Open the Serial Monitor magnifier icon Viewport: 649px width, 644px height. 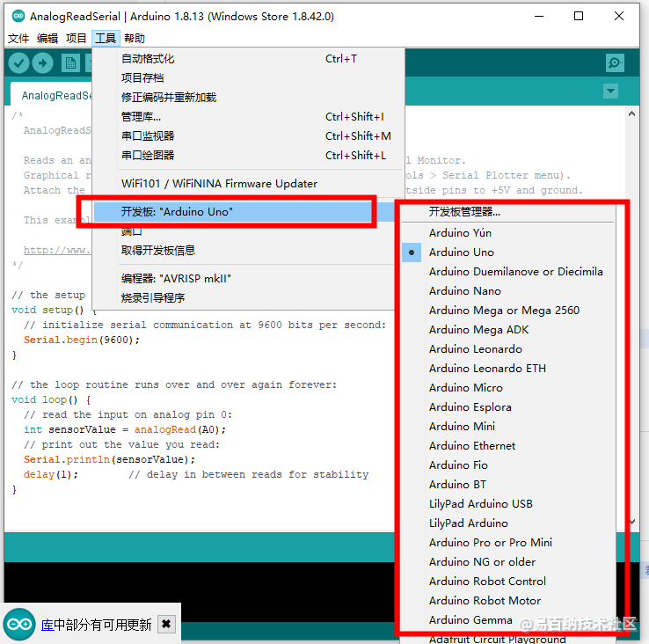(x=615, y=63)
